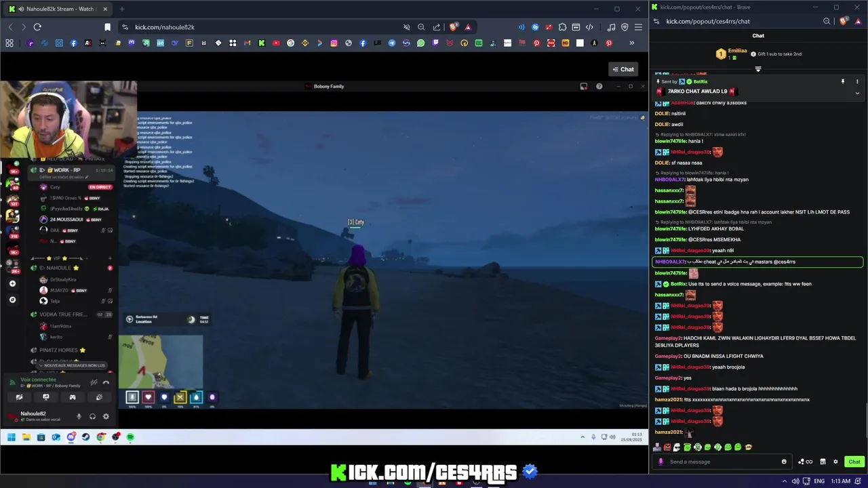The width and height of the screenshot is (868, 488).
Task: Disconnect from Discord voice channel
Action: click(x=106, y=383)
